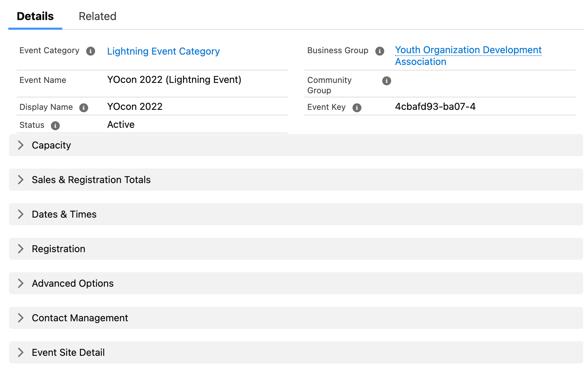Expand the Sales & Registration Totals section
The image size is (588, 371).
[x=21, y=180]
